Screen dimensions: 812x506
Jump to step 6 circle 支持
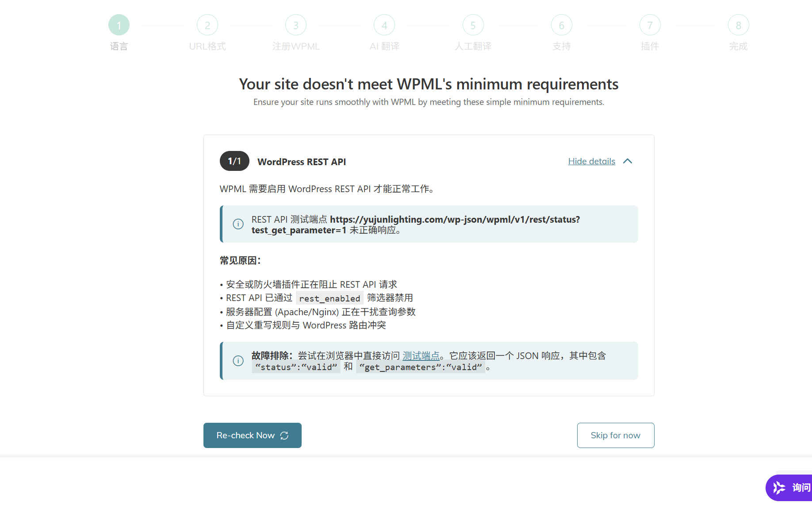coord(562,25)
